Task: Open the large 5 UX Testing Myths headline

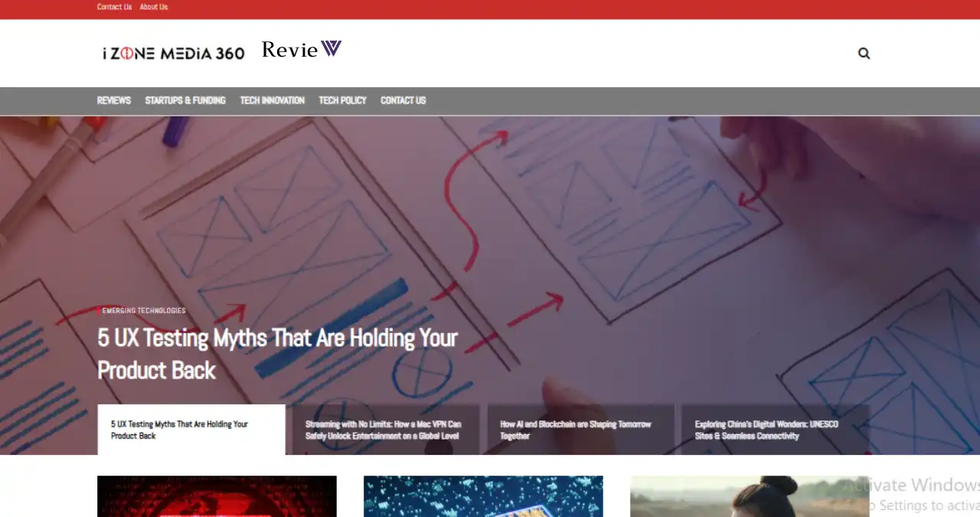Action: [278, 354]
